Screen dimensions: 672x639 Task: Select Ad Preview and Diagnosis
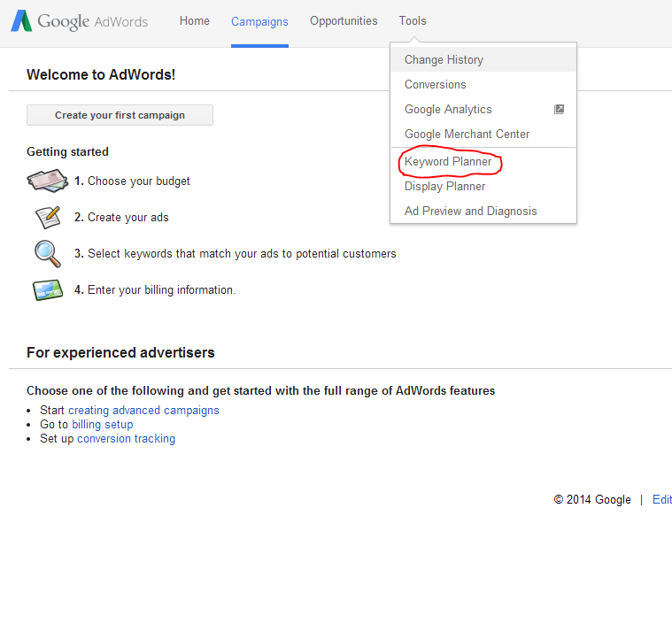(470, 212)
